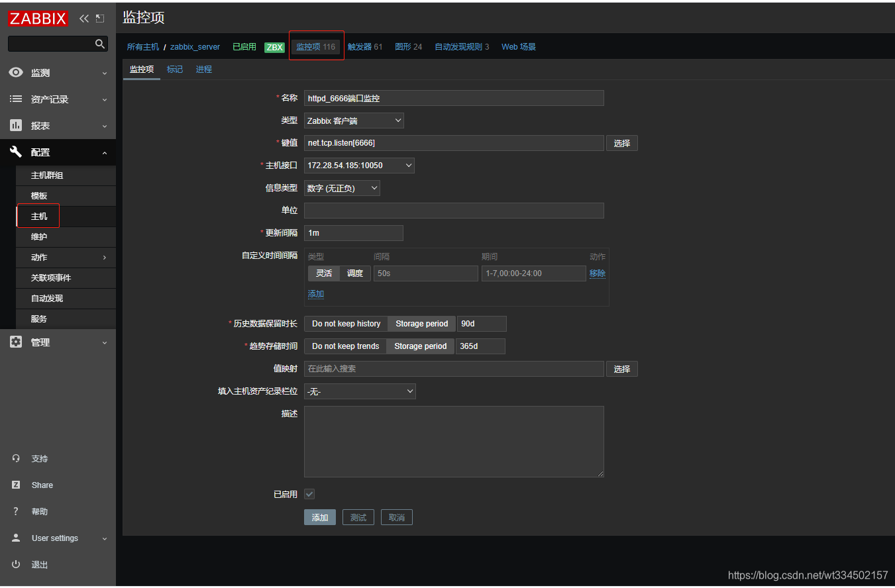
Task: Open 监控项 116 navigation link
Action: coord(315,47)
